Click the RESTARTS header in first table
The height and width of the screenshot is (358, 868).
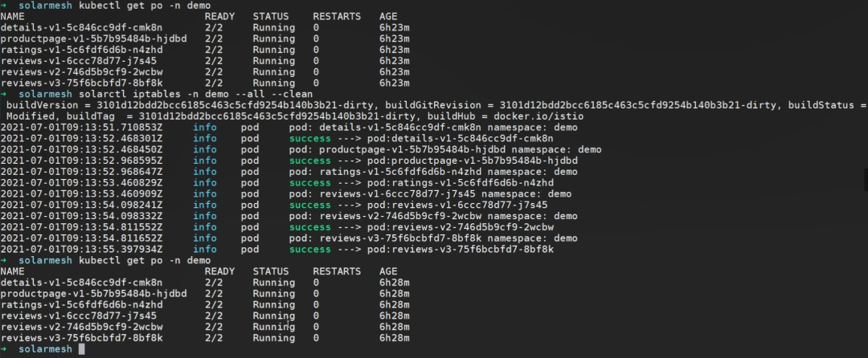tap(337, 17)
